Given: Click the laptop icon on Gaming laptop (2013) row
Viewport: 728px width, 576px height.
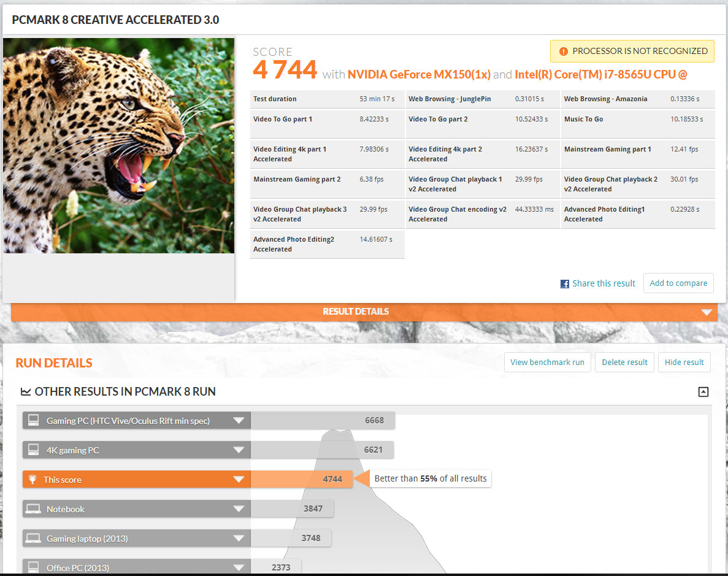Looking at the screenshot, I should 33,539.
